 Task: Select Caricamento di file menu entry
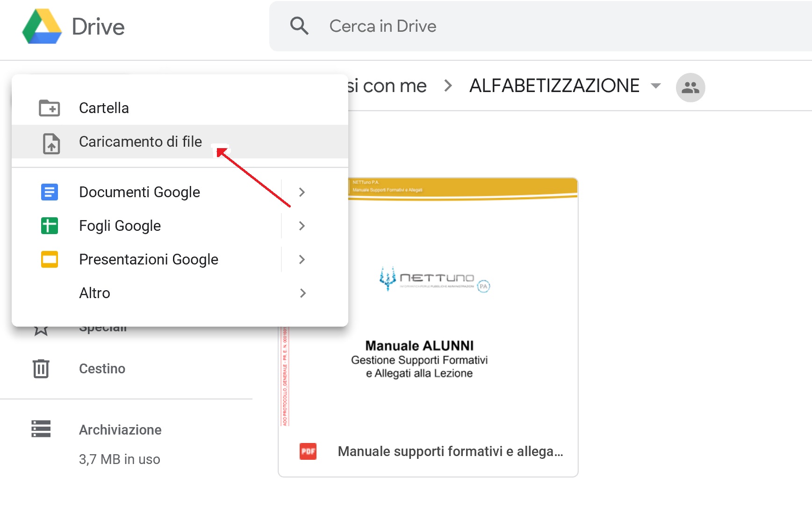(140, 142)
